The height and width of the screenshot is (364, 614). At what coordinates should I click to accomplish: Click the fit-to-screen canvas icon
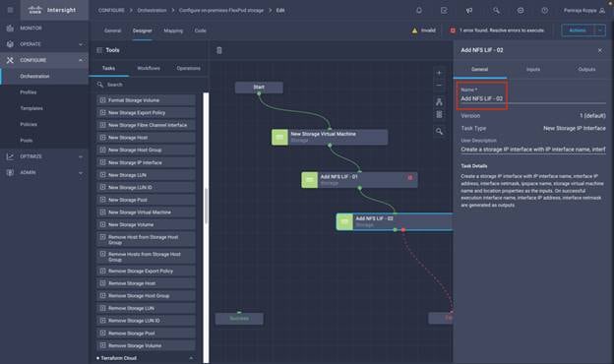click(439, 114)
